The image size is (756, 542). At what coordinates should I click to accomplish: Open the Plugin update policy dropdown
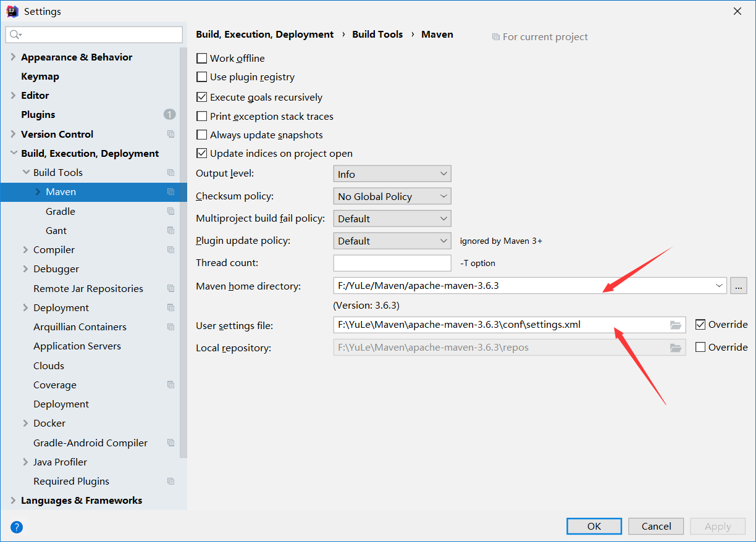coord(392,241)
